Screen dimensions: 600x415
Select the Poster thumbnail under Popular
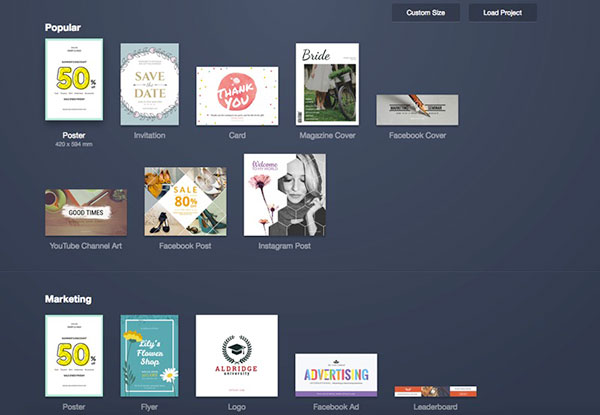[74, 82]
